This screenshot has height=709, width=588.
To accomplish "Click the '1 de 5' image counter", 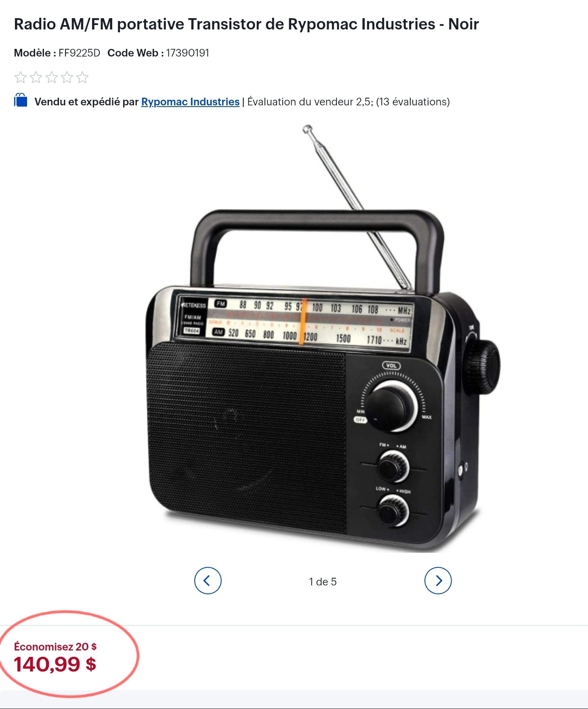I will click(323, 582).
